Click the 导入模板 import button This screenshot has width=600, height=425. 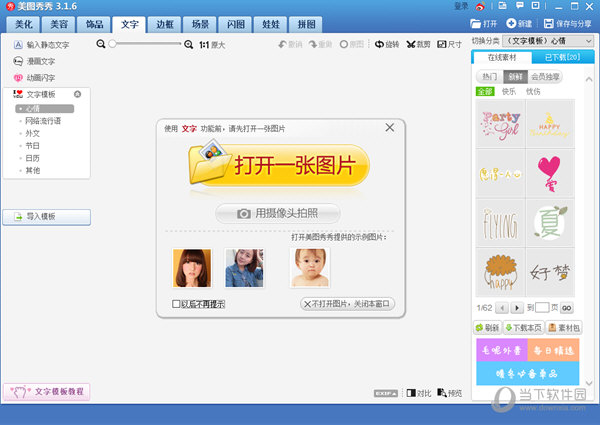47,216
